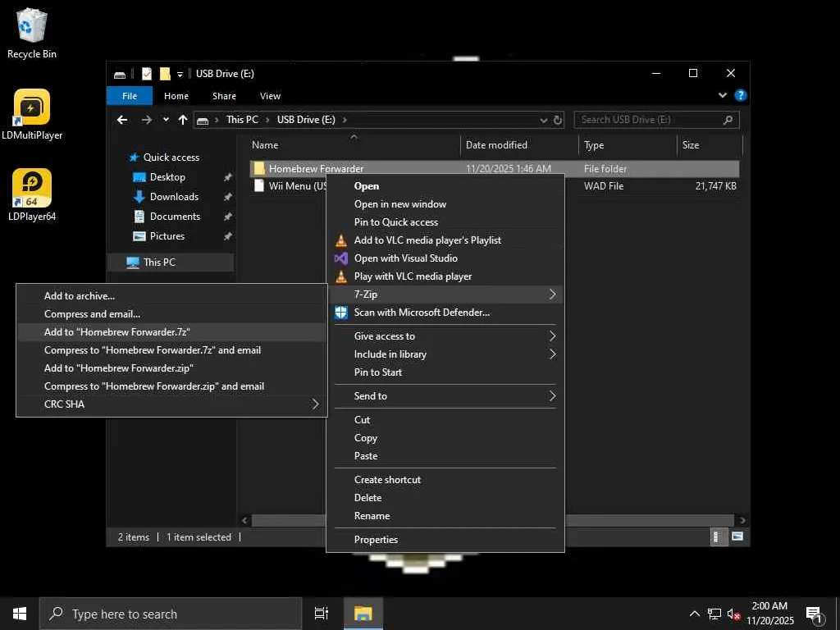Click File Explorer taskbar icon
The width and height of the screenshot is (840, 630).
[363, 614]
